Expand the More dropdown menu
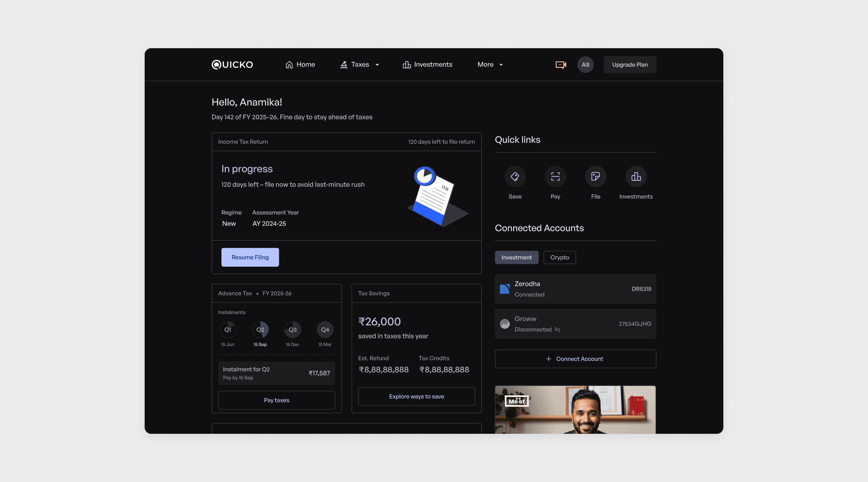Screen dimensions: 868x482 tap(490, 65)
